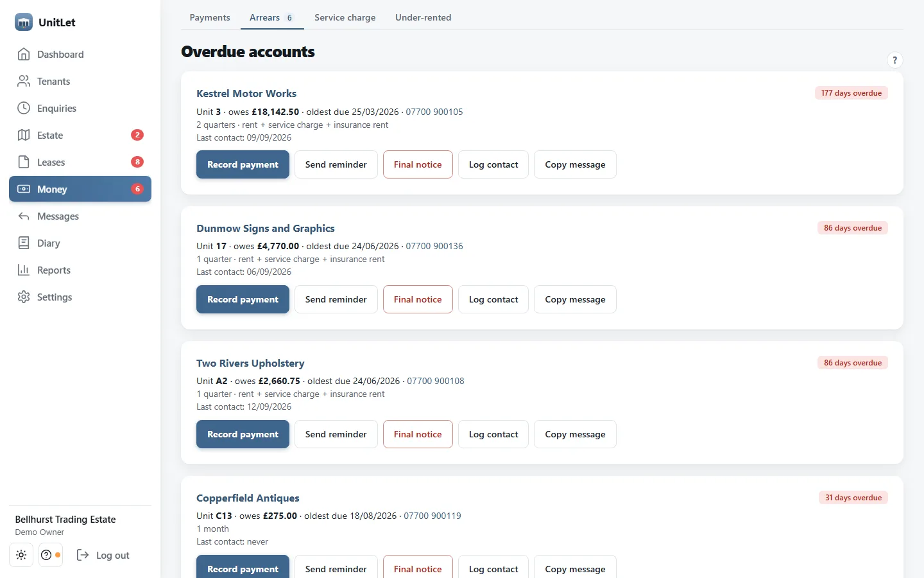The width and height of the screenshot is (924, 578).
Task: Click Money's red badge showing 6
Action: pyautogui.click(x=137, y=189)
